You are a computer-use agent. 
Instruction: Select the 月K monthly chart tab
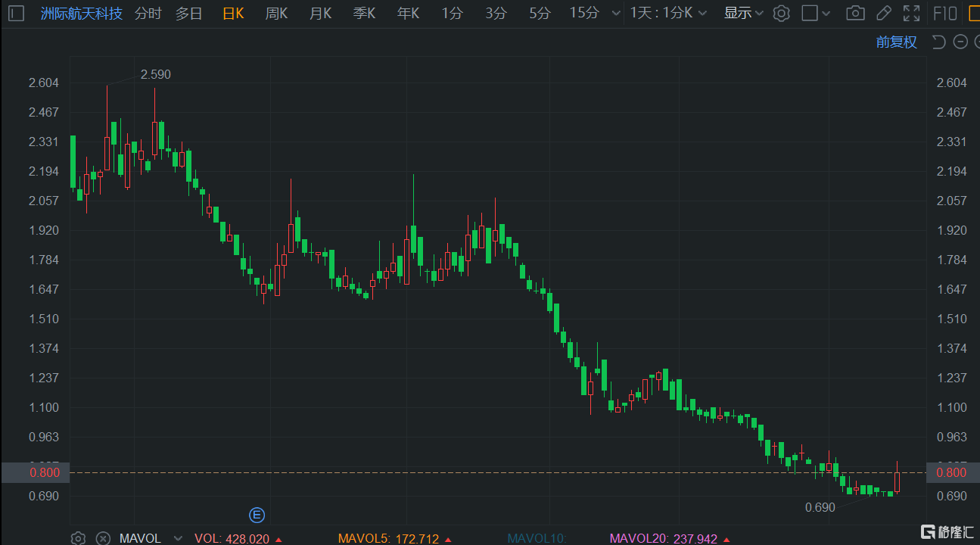click(321, 13)
